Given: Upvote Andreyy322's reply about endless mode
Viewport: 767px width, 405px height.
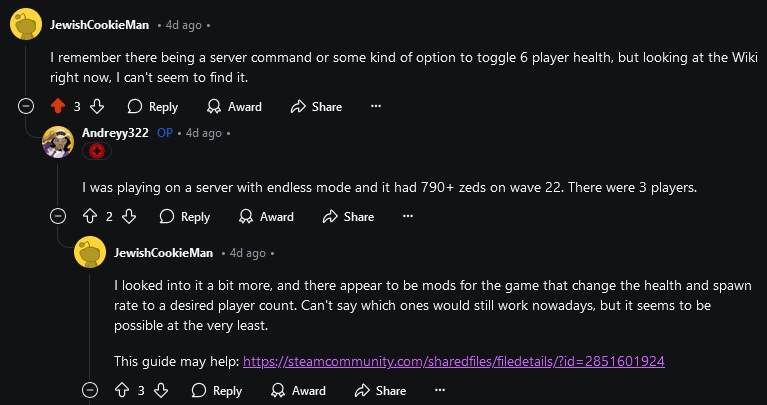Looking at the screenshot, I should click(90, 216).
